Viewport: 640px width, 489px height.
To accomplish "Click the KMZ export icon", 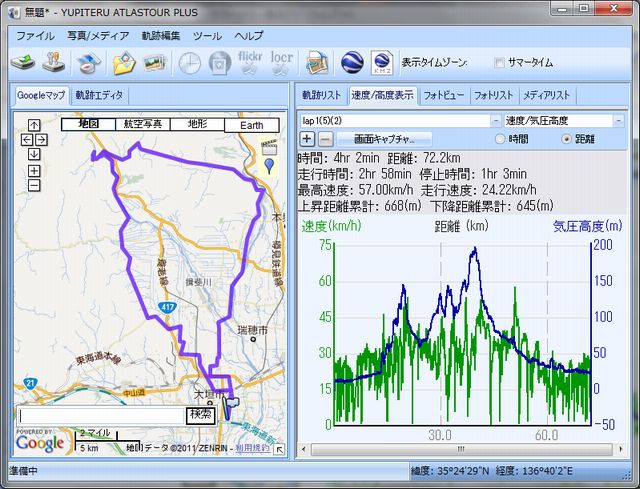I will [382, 63].
